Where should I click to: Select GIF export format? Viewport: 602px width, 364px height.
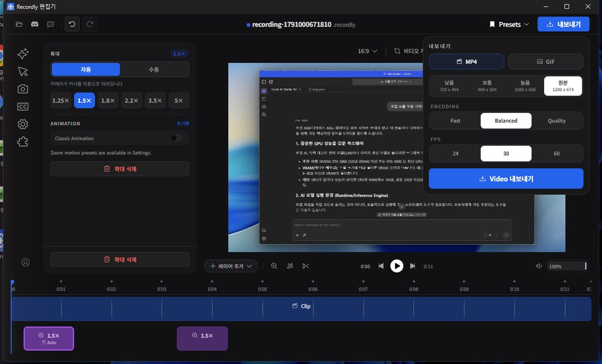coord(546,61)
